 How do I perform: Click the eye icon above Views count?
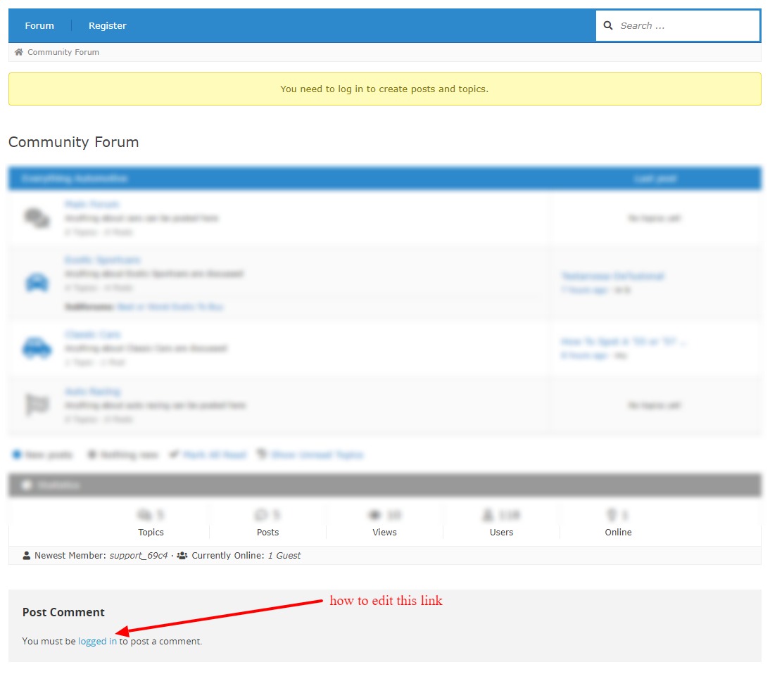coord(376,514)
